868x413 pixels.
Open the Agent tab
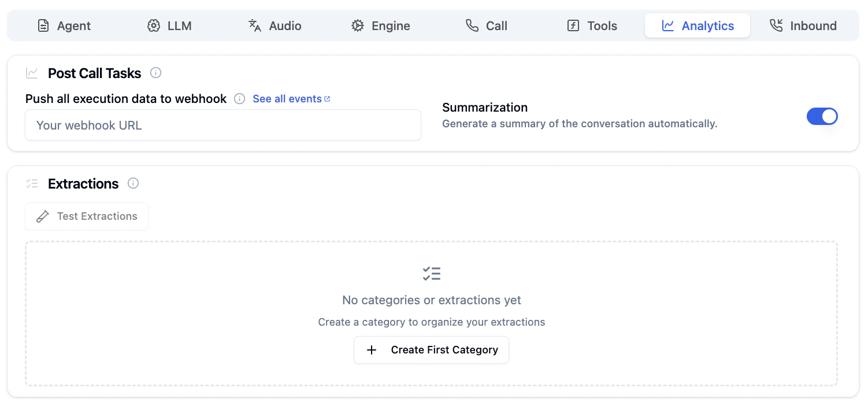tap(64, 25)
